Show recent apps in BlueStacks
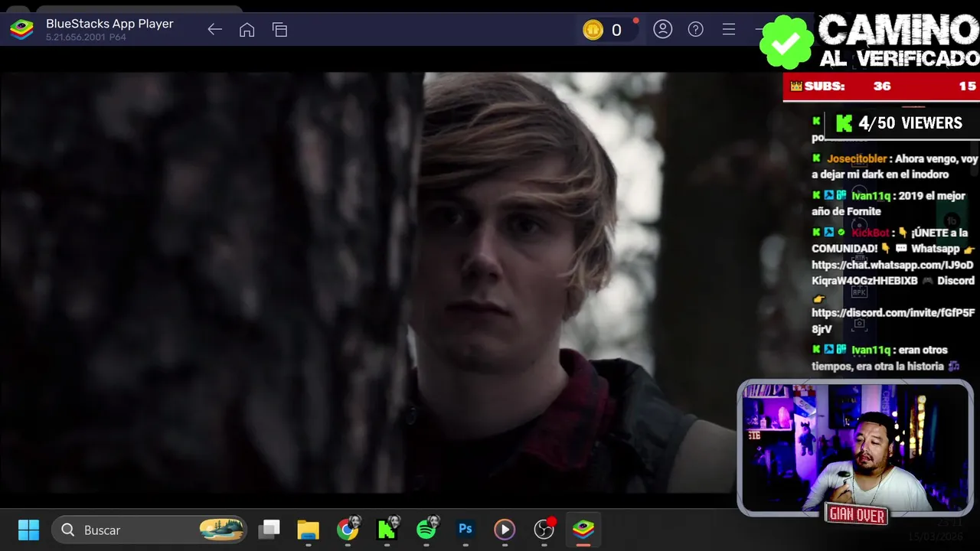The width and height of the screenshot is (980, 551). coord(279,30)
